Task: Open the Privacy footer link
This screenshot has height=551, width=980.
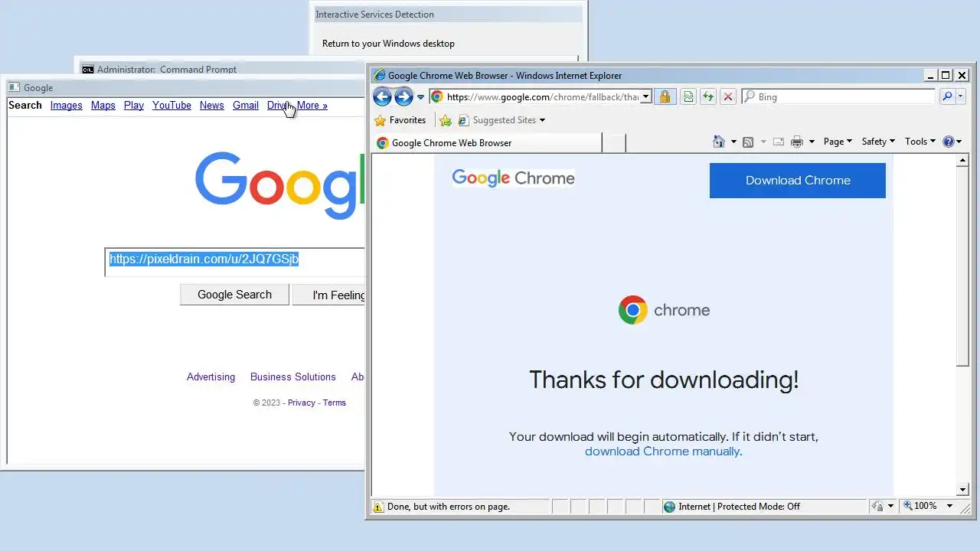Action: [x=302, y=403]
